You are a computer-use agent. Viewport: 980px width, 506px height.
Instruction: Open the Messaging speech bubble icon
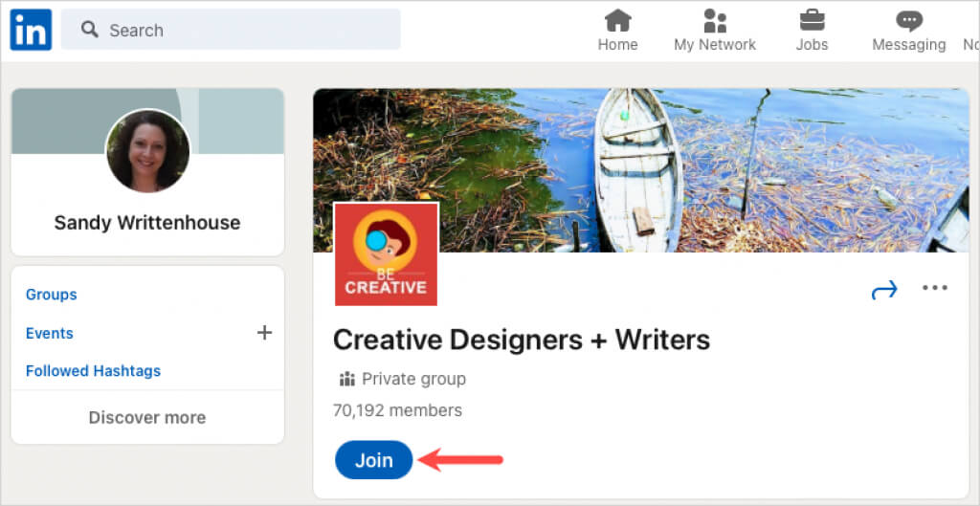click(x=908, y=20)
